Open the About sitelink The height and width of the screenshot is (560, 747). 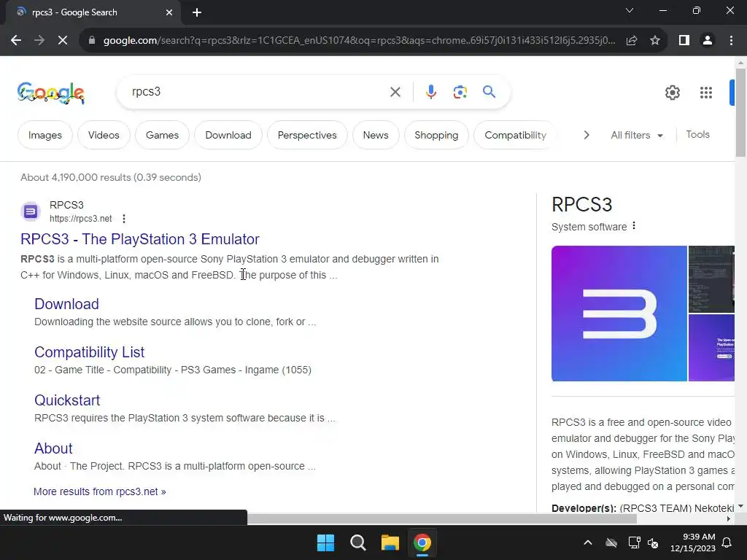pyautogui.click(x=53, y=448)
